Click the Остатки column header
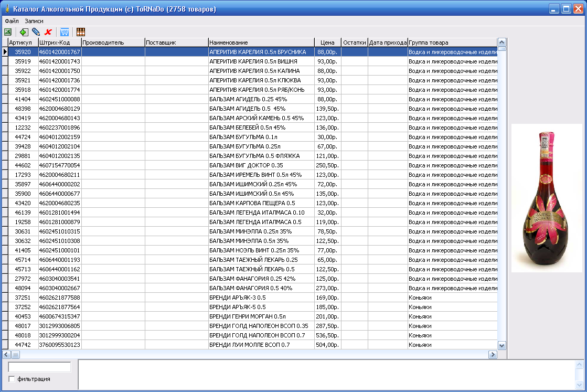The width and height of the screenshot is (587, 392). [x=355, y=43]
